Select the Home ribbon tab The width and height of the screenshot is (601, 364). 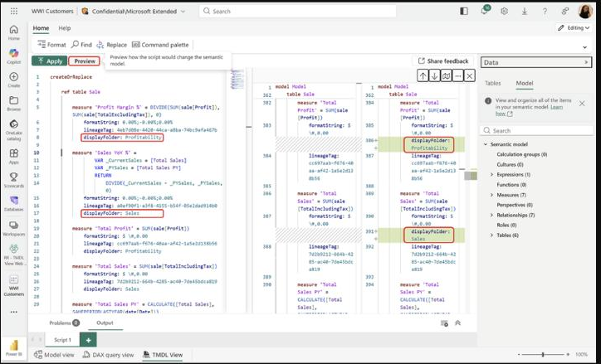click(41, 28)
